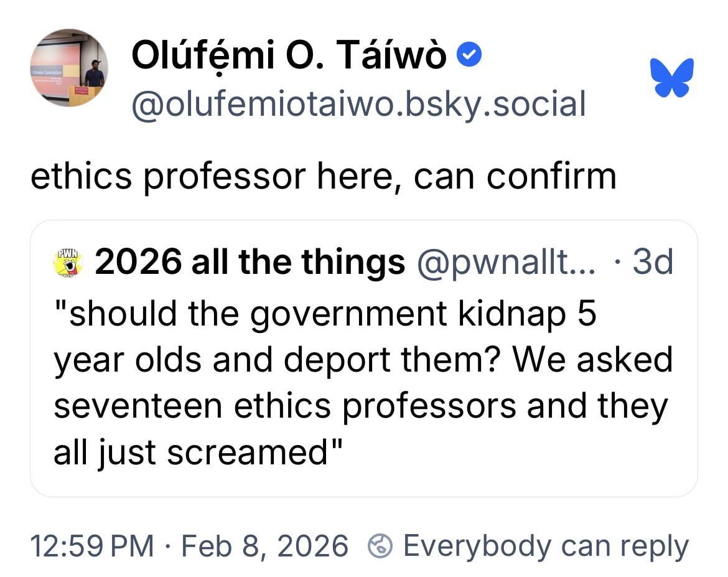Click the "Feb 8, 2026" post date
Screen dimensions: 728x577
pyautogui.click(x=264, y=546)
